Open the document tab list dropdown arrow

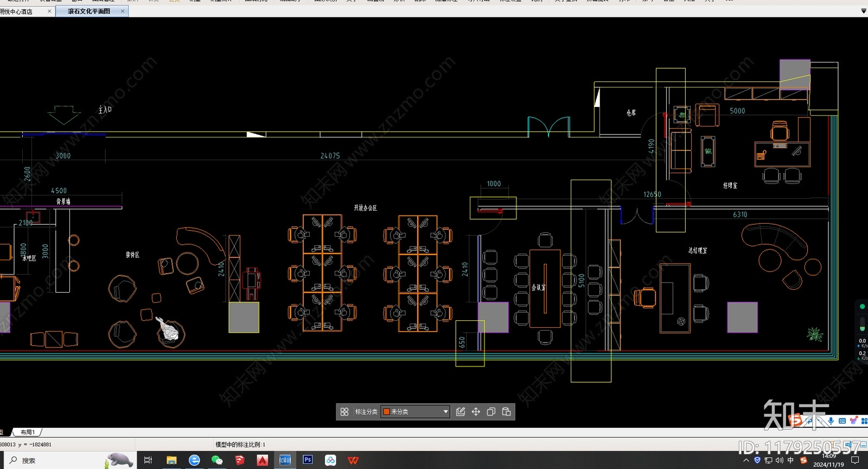coord(864,11)
